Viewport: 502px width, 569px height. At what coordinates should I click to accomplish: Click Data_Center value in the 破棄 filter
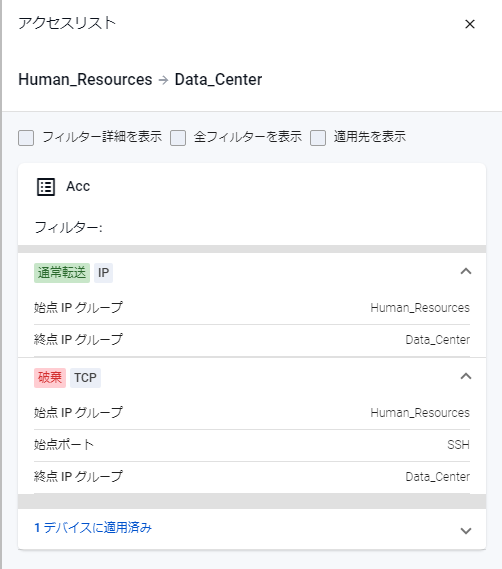click(x=437, y=477)
